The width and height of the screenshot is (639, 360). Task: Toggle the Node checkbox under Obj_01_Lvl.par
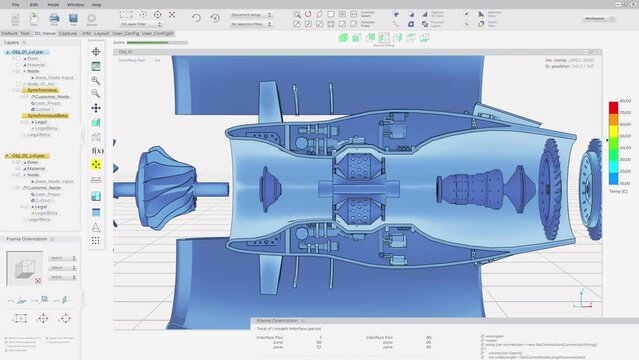click(x=18, y=71)
